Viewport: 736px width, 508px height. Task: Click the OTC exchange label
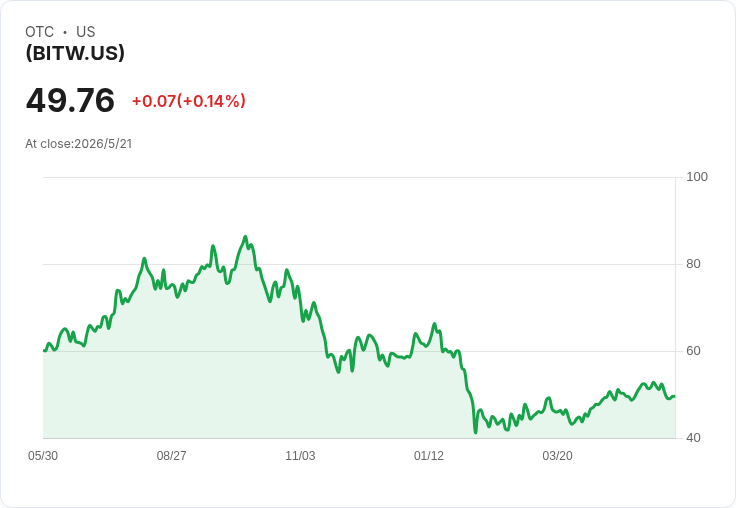coord(39,32)
